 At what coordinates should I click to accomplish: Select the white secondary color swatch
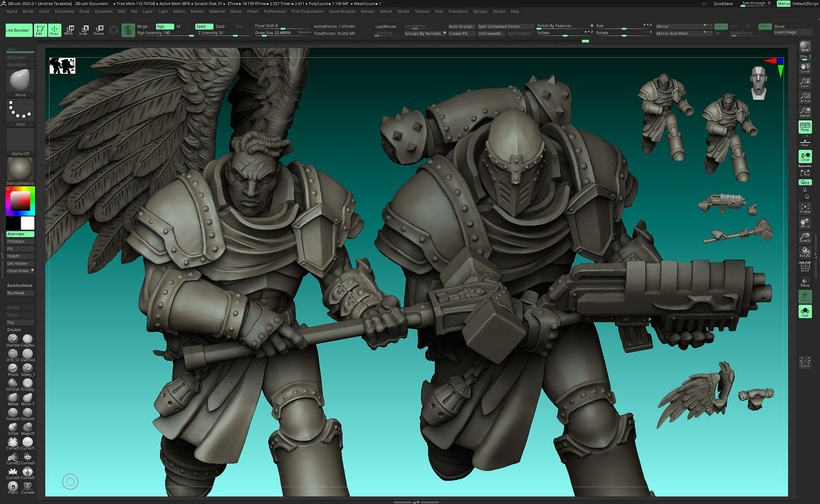point(27,223)
